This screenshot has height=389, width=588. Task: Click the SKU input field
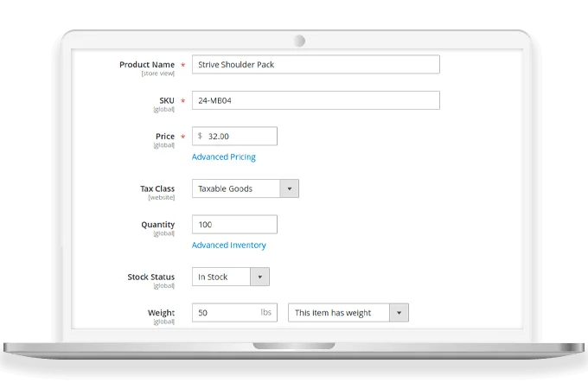316,100
